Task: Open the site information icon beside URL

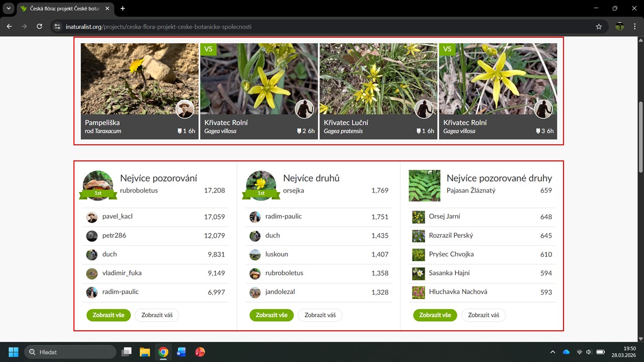Action: coord(57,27)
